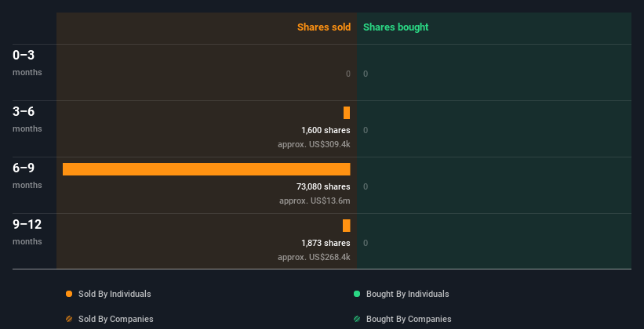Screen dimensions: 644x329
Task: Click the Shares bought column header
Action: [x=396, y=27]
